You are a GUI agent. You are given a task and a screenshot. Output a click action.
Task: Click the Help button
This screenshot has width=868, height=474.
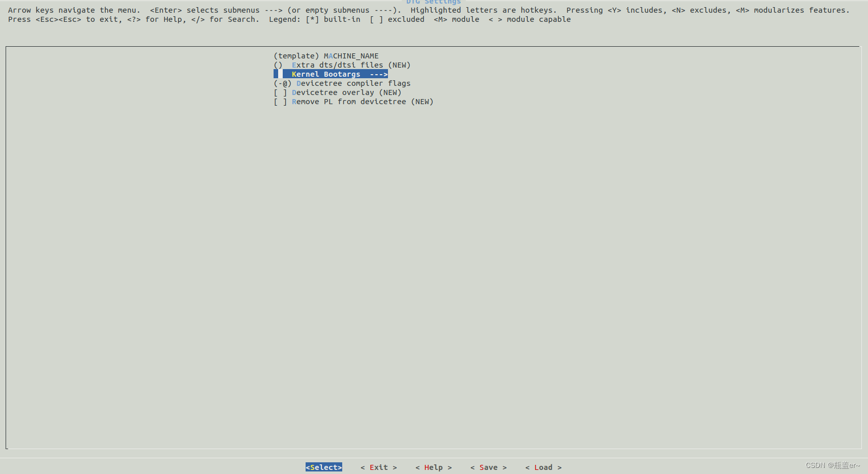[x=434, y=467]
